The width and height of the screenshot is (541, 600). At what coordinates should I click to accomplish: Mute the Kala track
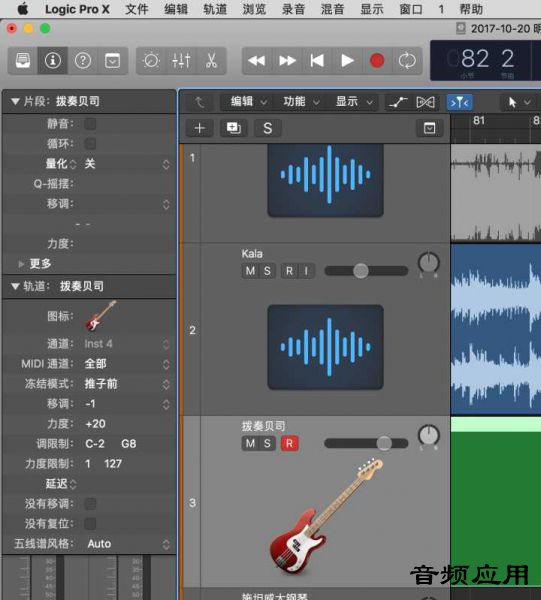250,271
